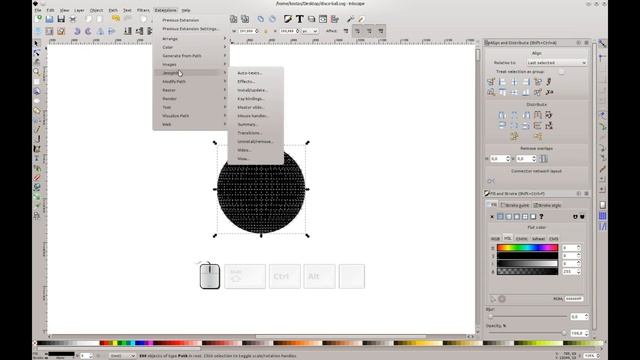Viewport: 640px width, 360px height.
Task: Expand Render submenu in Extensions
Action: [191, 99]
